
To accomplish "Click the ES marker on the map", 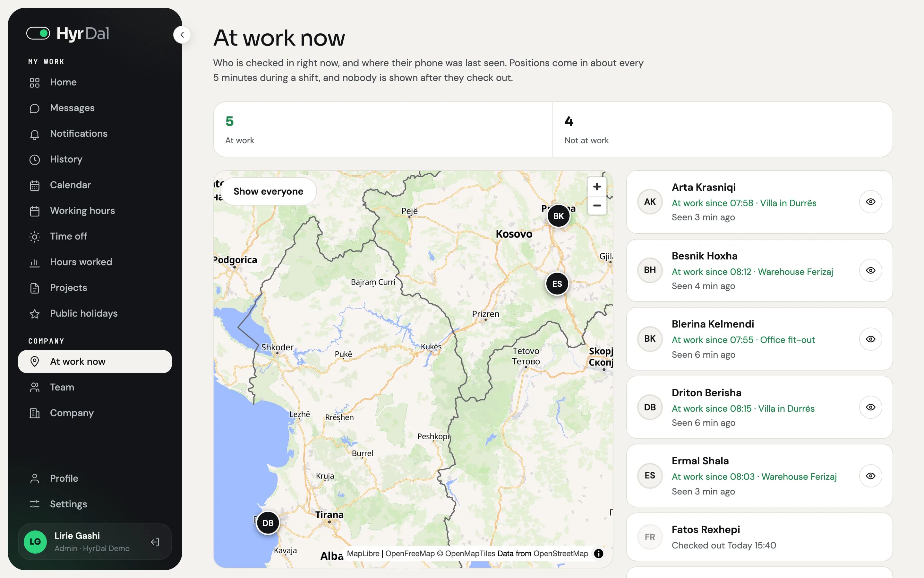I will click(x=557, y=284).
